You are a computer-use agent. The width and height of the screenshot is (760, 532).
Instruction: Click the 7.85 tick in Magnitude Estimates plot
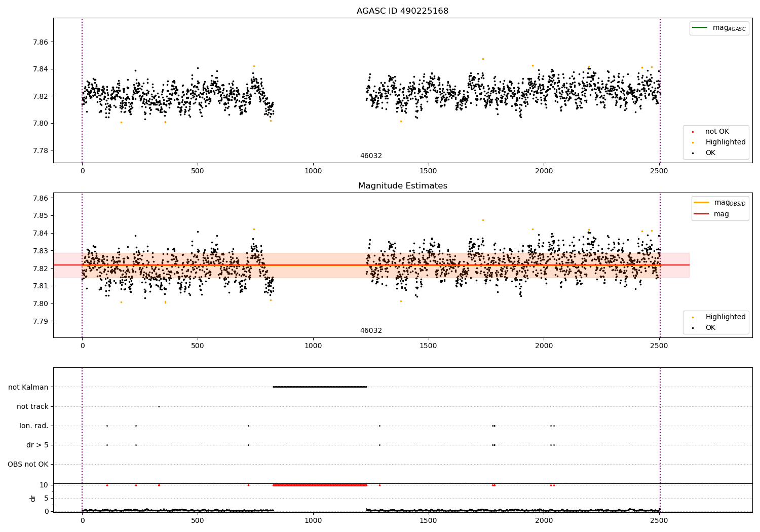pos(40,215)
